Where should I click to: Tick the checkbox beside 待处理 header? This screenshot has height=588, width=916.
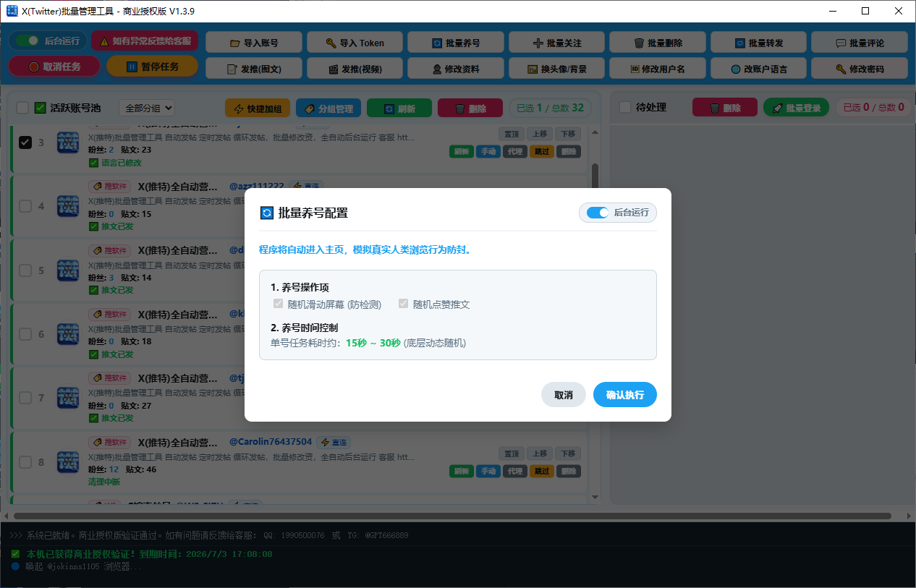tap(625, 107)
